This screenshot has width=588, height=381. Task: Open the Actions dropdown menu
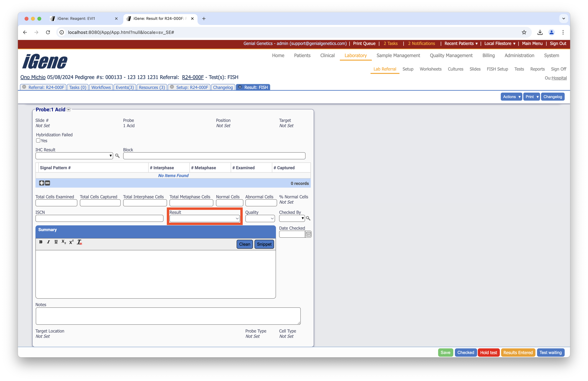pos(511,97)
